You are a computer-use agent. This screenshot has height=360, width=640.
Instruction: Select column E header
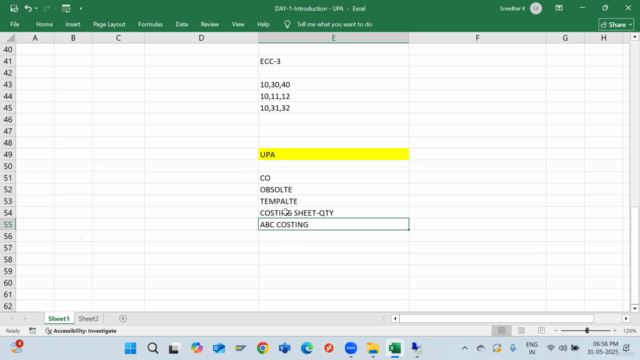(333, 38)
